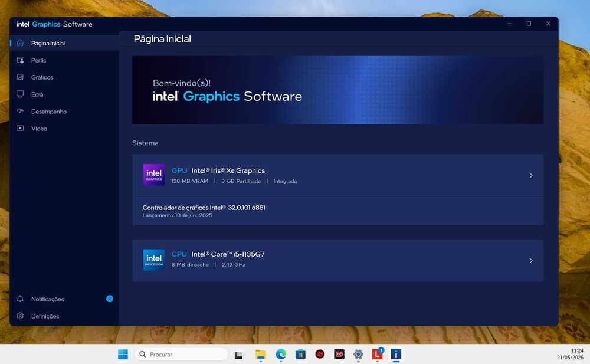This screenshot has width=590, height=364.
Task: Open Task View in the taskbar
Action: pos(238,354)
